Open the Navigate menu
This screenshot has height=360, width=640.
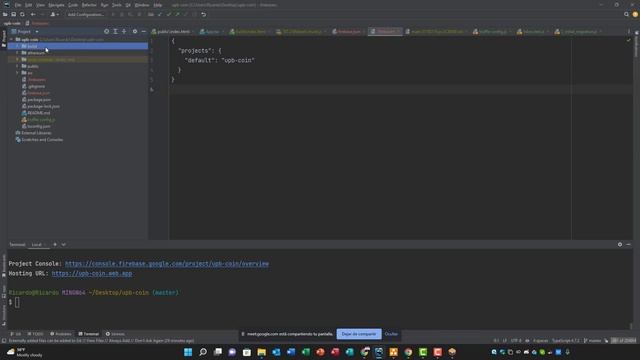56,5
